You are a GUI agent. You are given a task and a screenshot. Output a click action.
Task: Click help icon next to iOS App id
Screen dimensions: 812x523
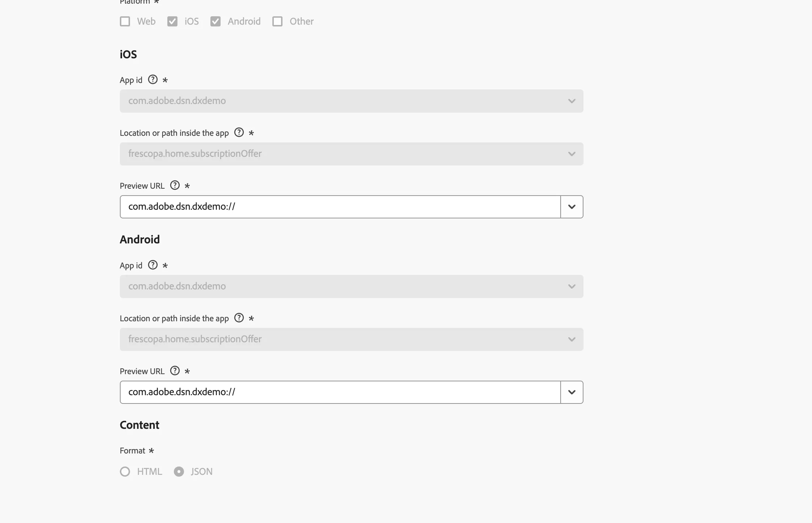click(x=153, y=79)
